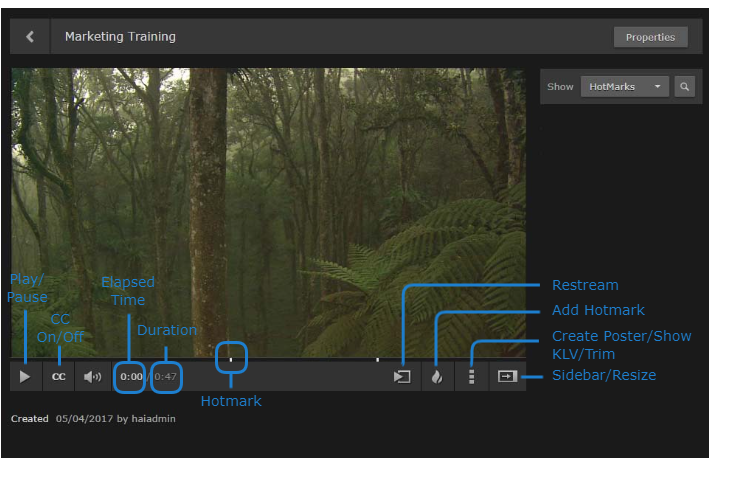
Task: Go back using the left arrow button
Action: 30,37
